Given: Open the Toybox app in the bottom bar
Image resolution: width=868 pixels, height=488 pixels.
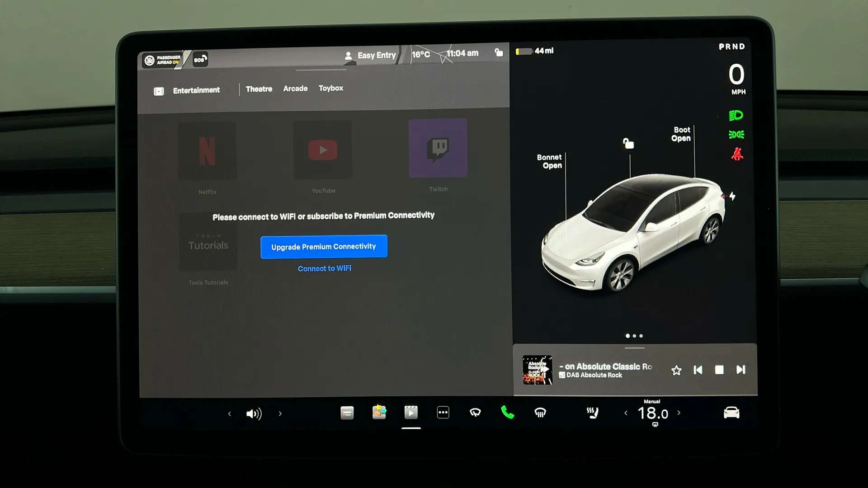Looking at the screenshot, I should (379, 412).
